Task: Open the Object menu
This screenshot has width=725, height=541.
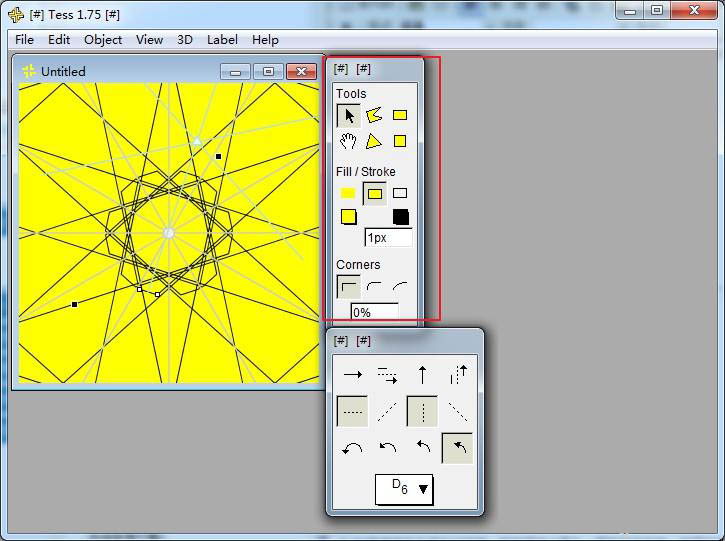Action: [103, 40]
